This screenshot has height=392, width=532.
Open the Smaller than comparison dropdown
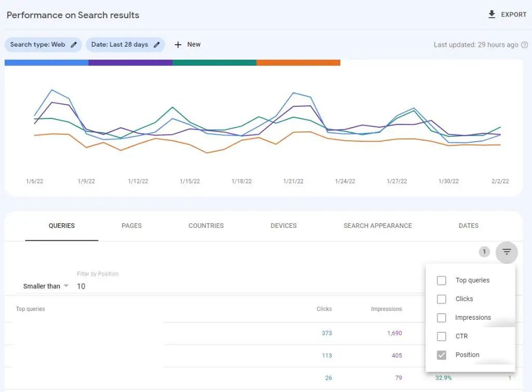pyautogui.click(x=46, y=286)
